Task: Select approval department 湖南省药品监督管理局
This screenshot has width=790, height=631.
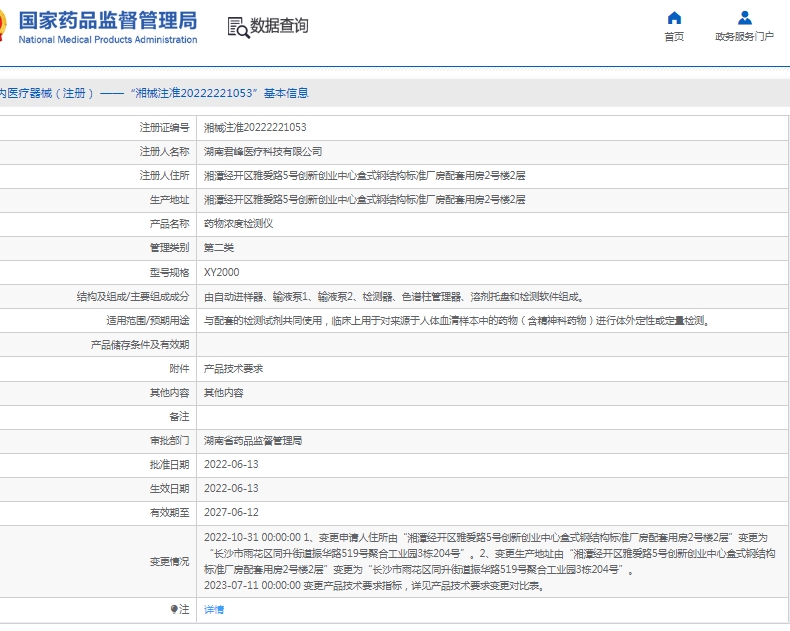Action: [253, 441]
